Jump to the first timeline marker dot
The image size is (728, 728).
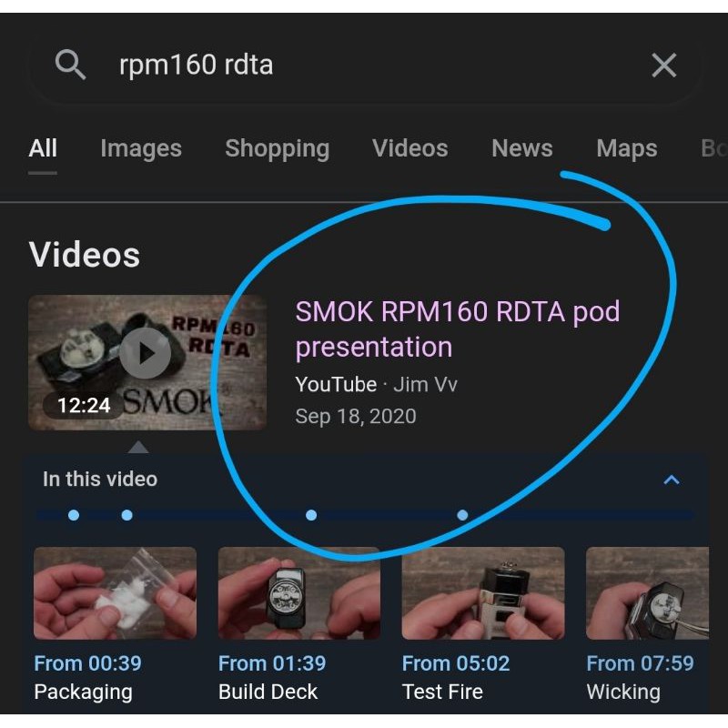74,515
